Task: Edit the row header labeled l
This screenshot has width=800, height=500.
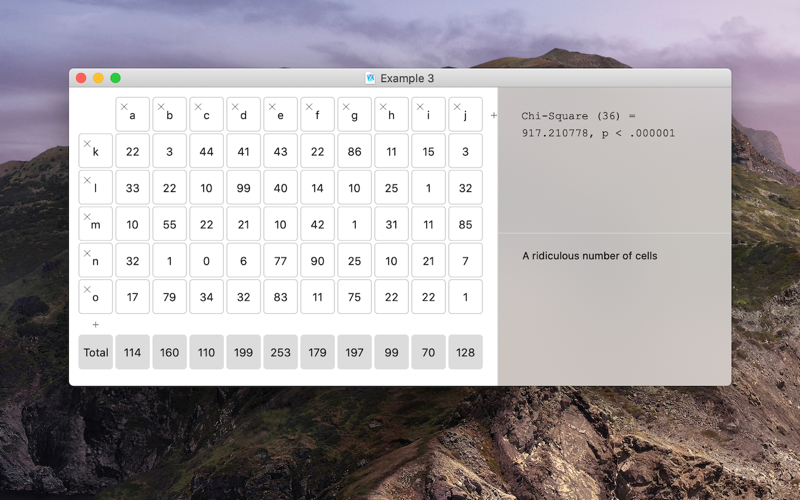Action: [95, 187]
